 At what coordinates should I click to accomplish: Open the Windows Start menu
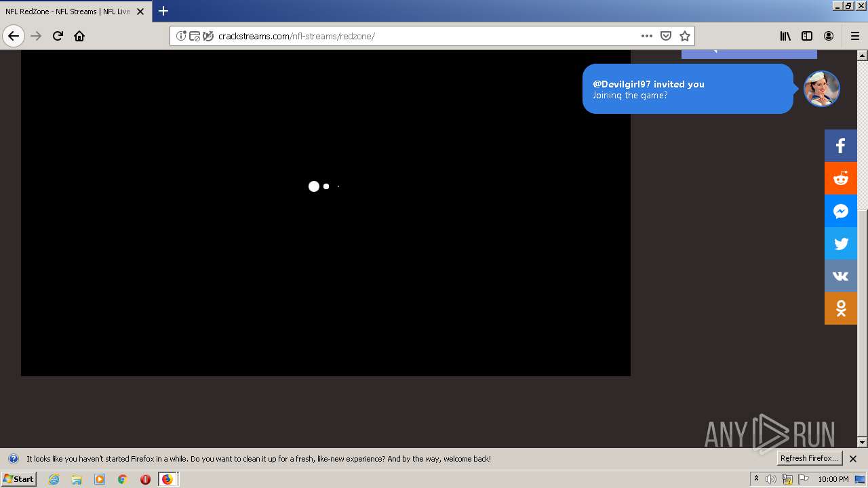[x=18, y=479]
